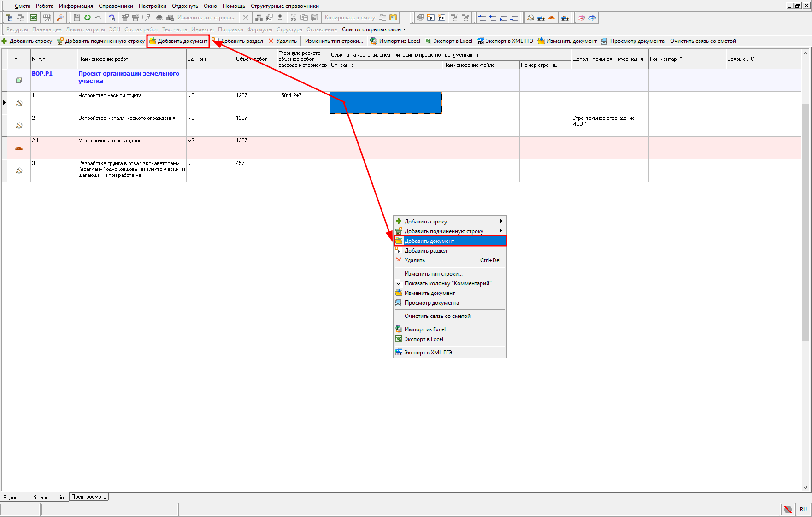The image size is (812, 517).
Task: Open the 'Справочники' menu
Action: [116, 6]
